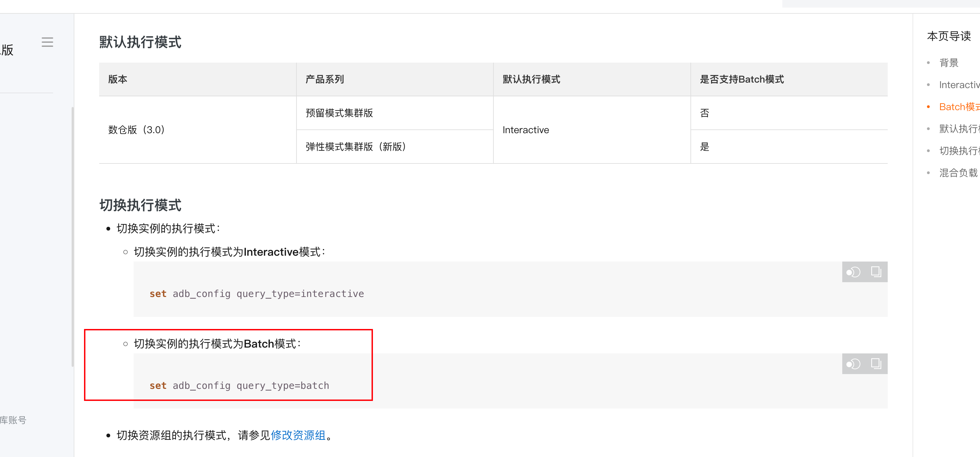Select highlighted Batch模式 entry in page guide
Image resolution: width=980 pixels, height=457 pixels.
[959, 107]
